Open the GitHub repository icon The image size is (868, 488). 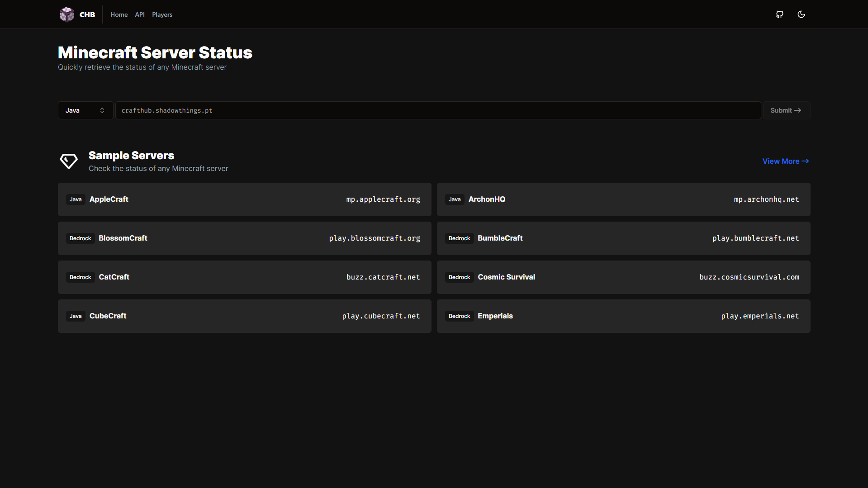779,14
